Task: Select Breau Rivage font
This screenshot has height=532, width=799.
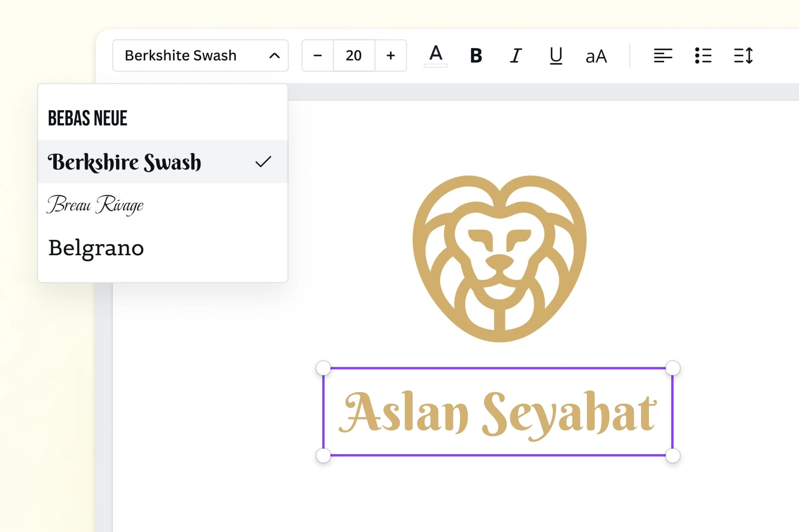Action: pos(163,204)
